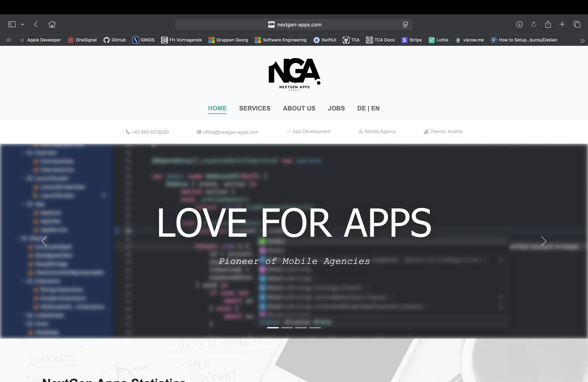Open the IONOS bookmark
588x382 pixels.
[x=143, y=40]
